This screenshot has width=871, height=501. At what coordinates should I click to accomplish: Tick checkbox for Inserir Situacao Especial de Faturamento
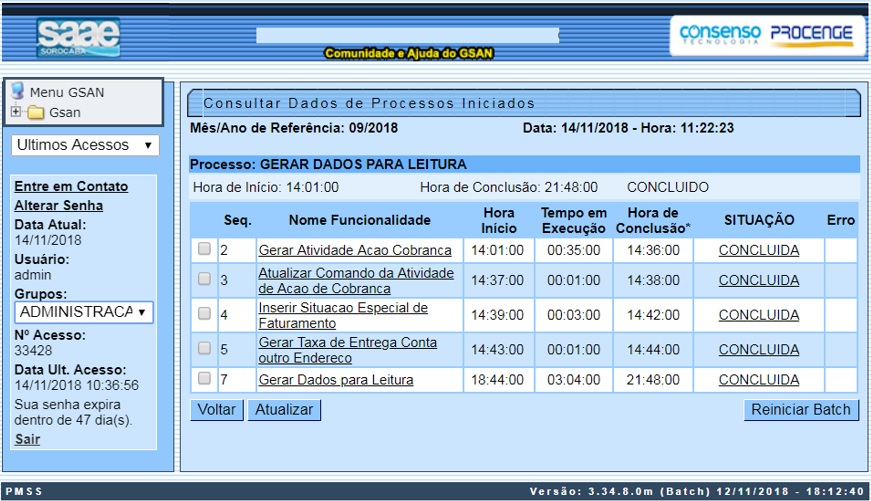tap(204, 313)
